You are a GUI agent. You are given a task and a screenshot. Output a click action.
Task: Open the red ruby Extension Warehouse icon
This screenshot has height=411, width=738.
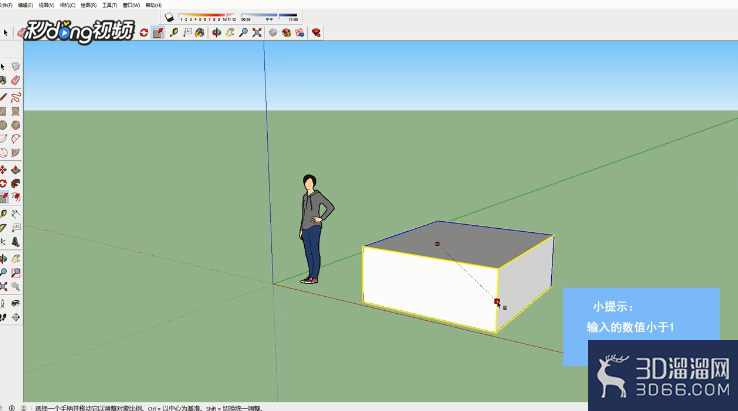tap(316, 32)
